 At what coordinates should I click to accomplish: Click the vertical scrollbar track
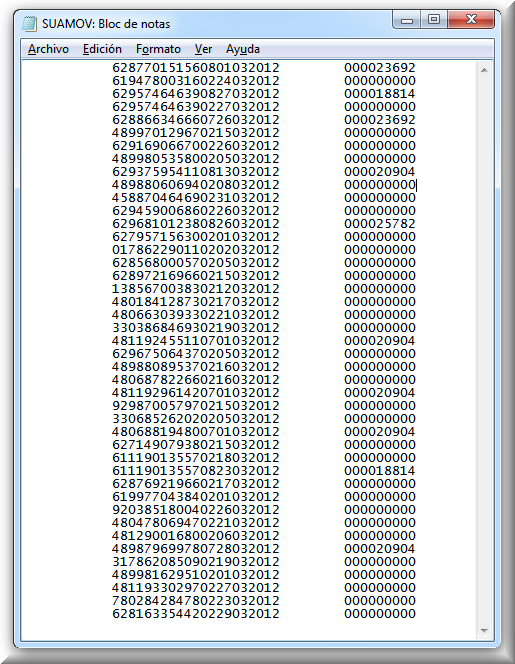485,350
